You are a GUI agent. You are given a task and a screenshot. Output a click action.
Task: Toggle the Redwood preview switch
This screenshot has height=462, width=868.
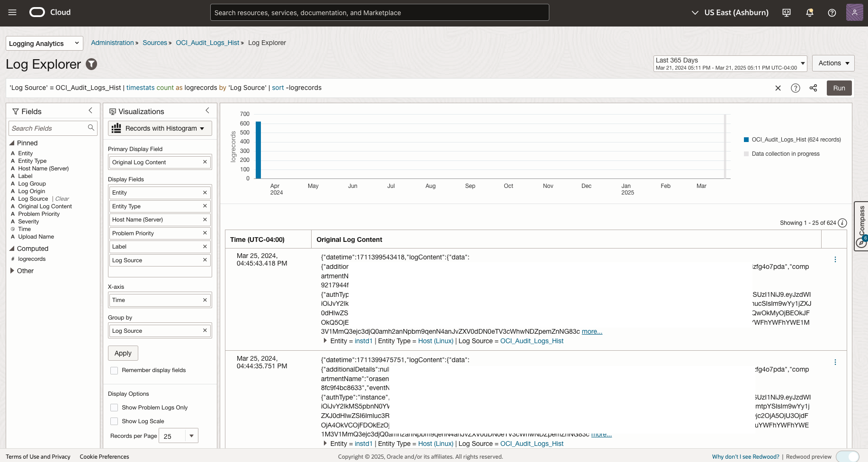click(848, 456)
